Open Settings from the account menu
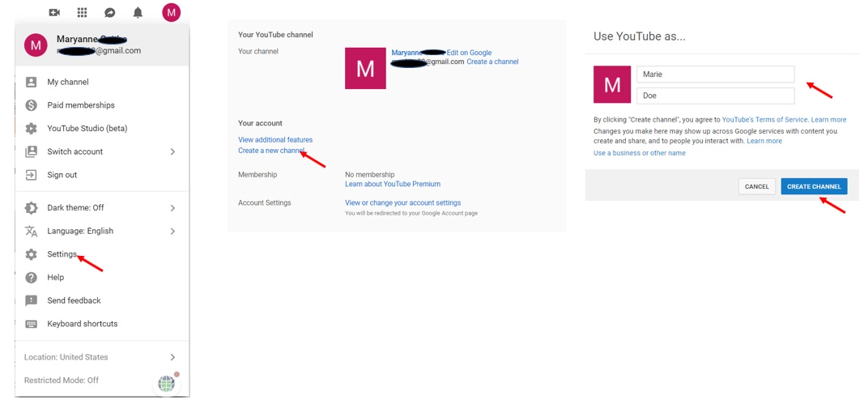The image size is (868, 413). [x=102, y=254]
